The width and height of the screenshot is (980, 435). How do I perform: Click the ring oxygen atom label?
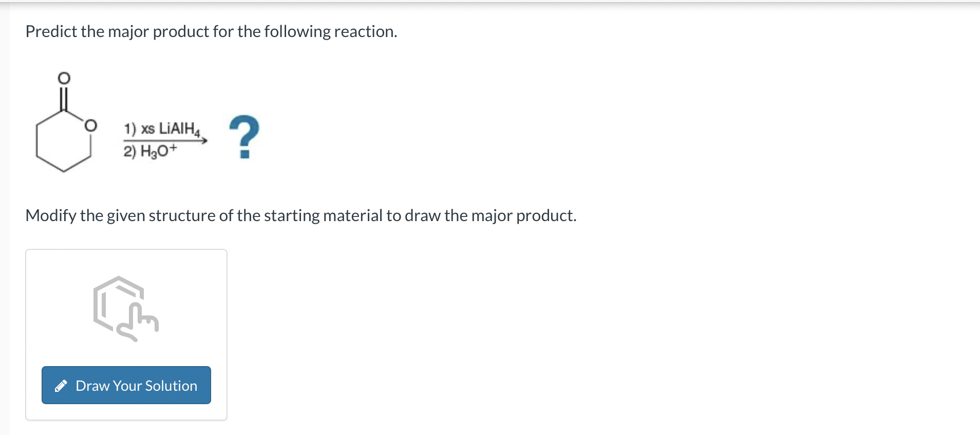91,125
